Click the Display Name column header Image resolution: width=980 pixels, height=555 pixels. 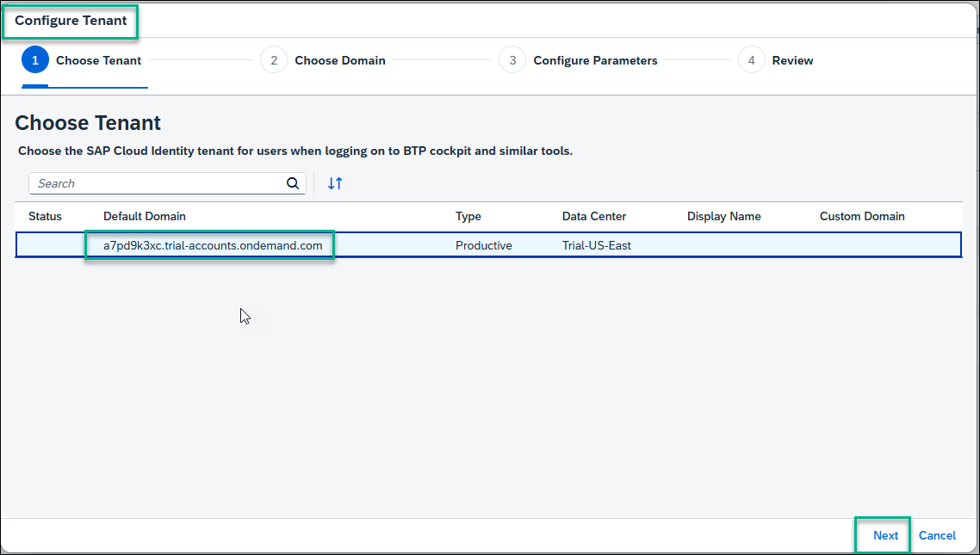click(723, 217)
